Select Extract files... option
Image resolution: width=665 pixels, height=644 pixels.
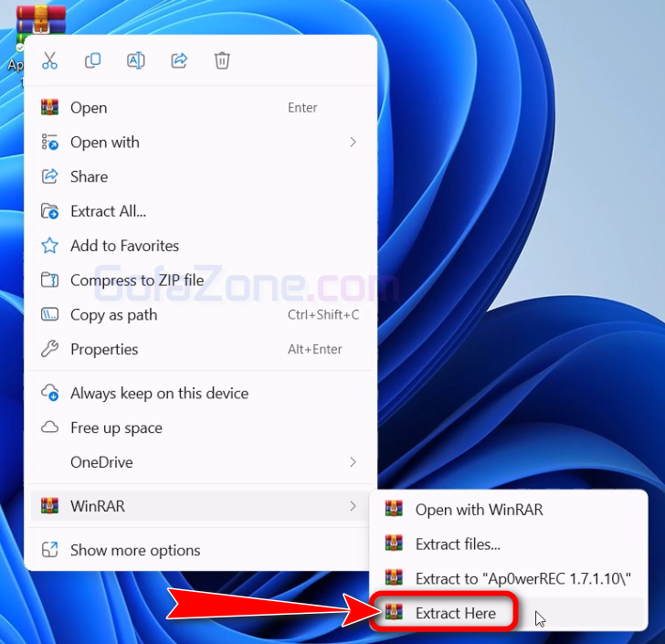457,544
